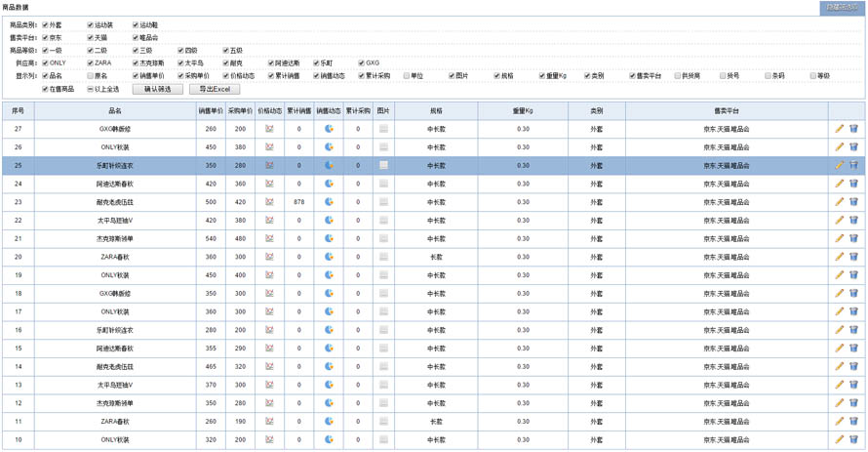Open sales pie chart for row 23

point(329,202)
